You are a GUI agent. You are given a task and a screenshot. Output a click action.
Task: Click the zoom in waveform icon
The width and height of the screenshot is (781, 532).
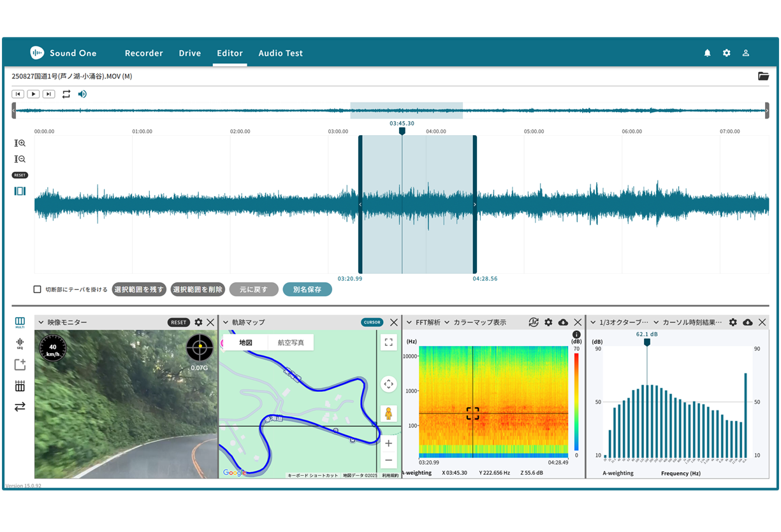pos(20,143)
